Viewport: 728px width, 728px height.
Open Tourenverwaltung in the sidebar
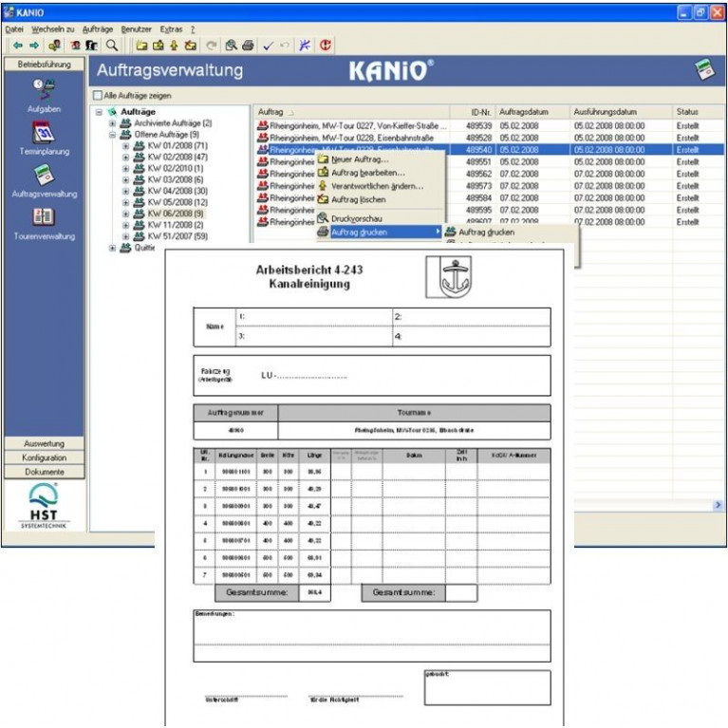click(44, 223)
